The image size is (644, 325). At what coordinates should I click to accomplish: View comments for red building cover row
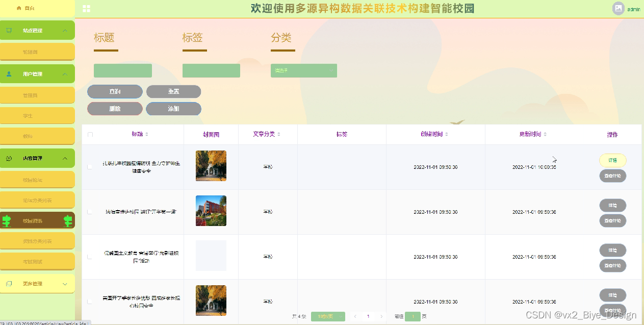point(613,221)
